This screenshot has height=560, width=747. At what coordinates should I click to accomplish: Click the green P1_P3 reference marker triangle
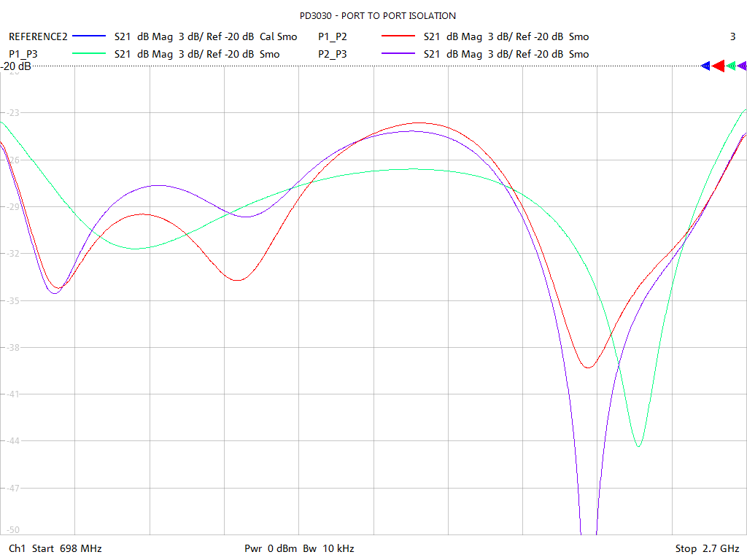(731, 66)
